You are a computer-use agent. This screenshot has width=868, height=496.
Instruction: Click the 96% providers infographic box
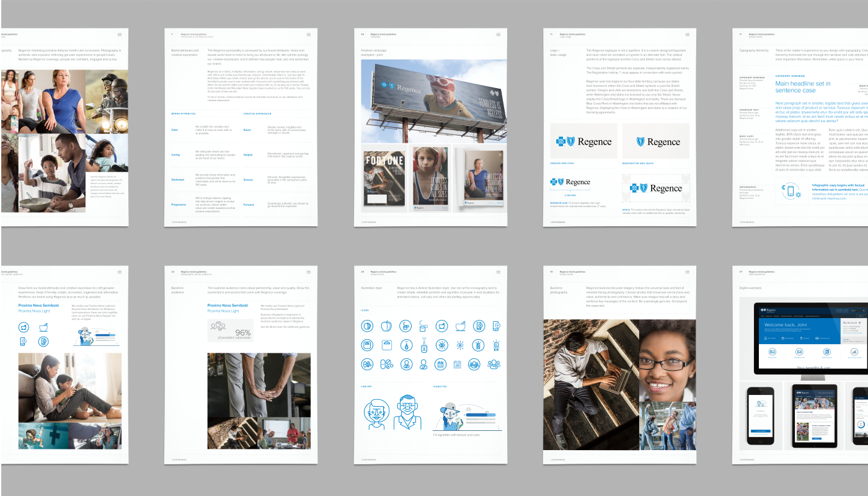[231, 330]
